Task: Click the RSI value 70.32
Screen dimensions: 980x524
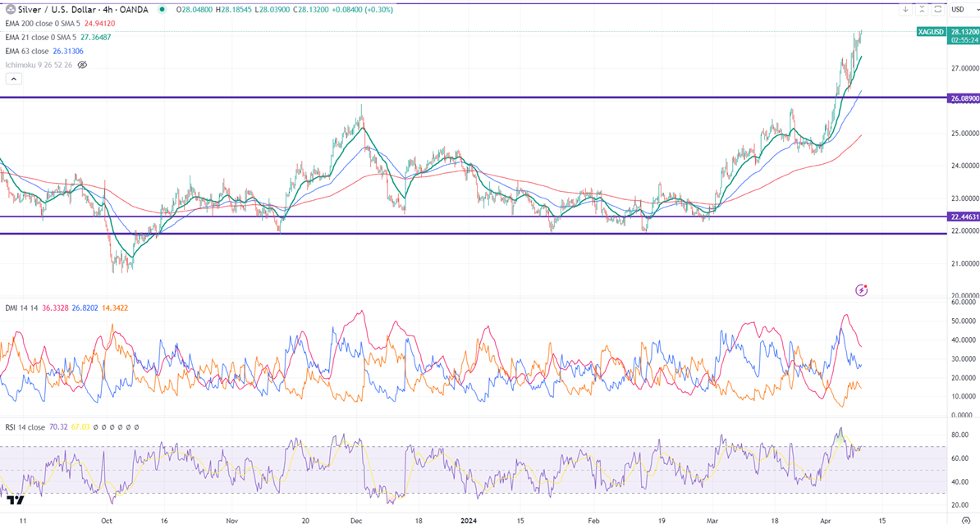Action: point(58,427)
